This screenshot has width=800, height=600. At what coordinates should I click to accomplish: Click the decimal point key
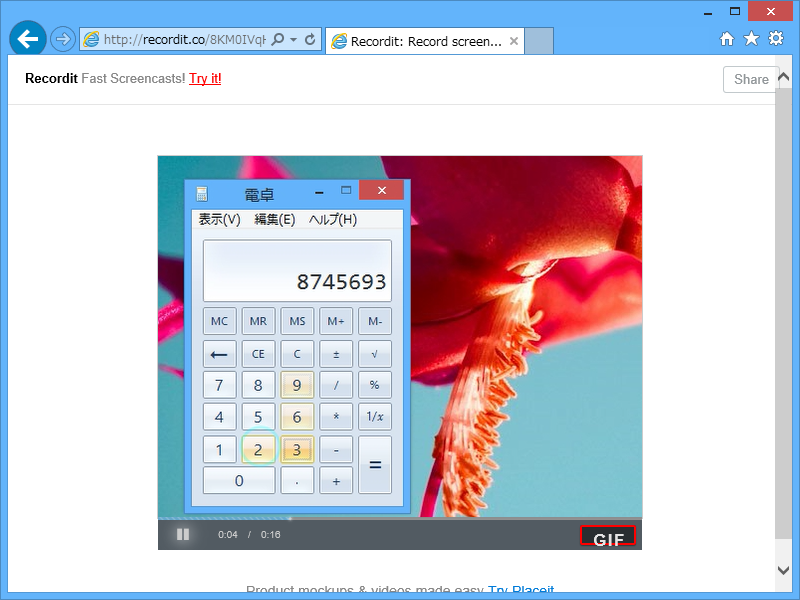click(x=297, y=481)
